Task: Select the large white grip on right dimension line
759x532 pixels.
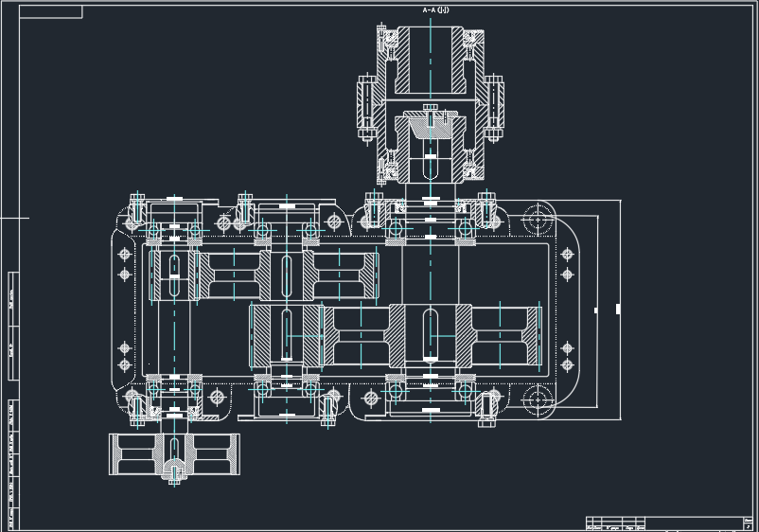Action: tap(618, 309)
